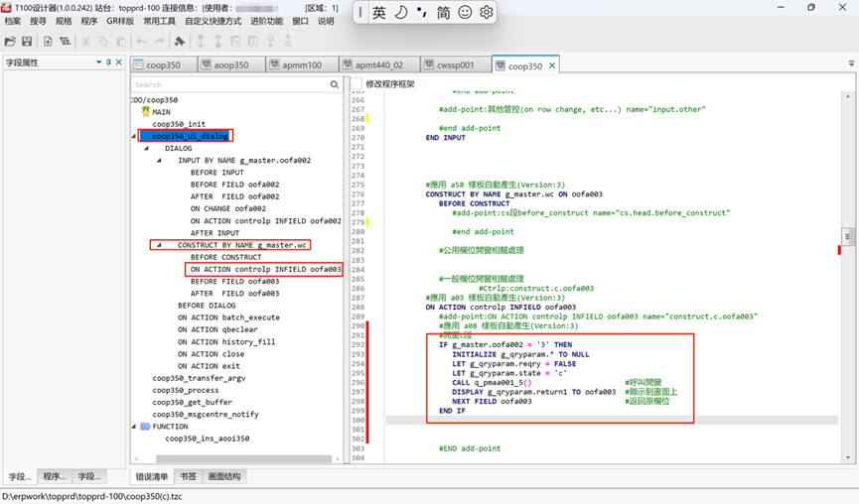Click the IME 英 language indicator
The image size is (859, 504).
[x=379, y=13]
